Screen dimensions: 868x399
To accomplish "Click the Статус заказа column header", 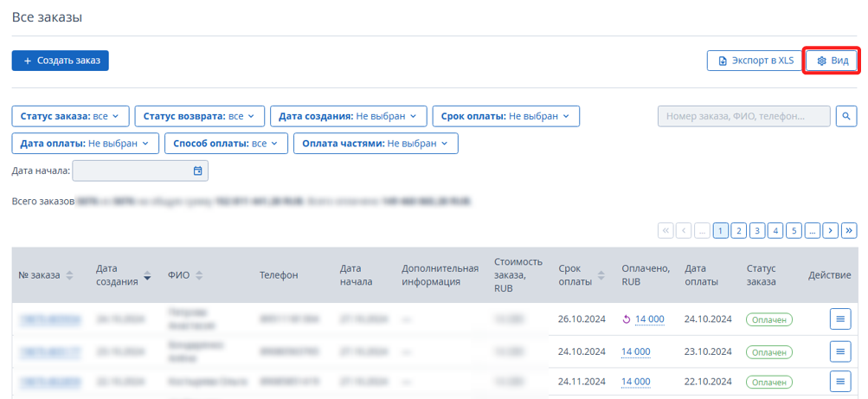I will coord(762,275).
